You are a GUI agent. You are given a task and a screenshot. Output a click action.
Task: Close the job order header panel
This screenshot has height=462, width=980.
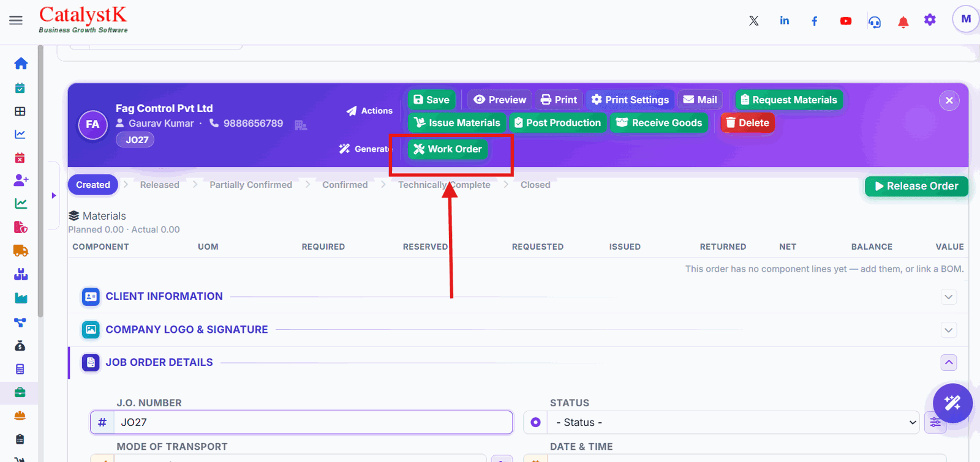coord(949,100)
